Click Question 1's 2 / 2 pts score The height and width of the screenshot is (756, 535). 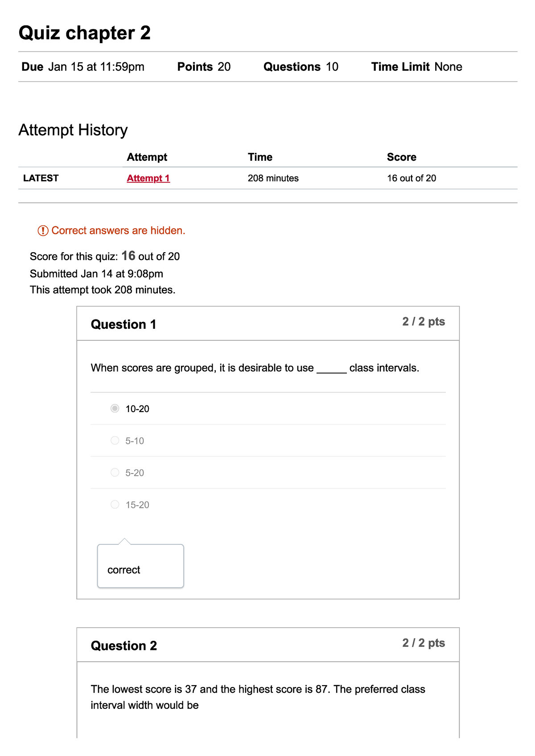pos(423,322)
